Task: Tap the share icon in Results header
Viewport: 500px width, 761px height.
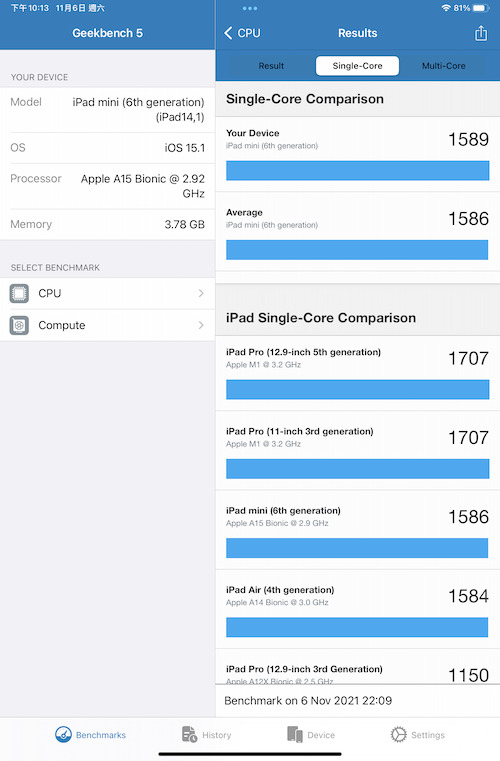Action: click(481, 33)
